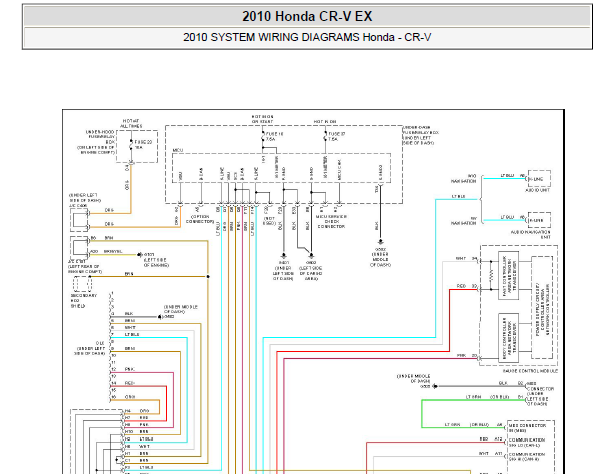The width and height of the screenshot is (605, 474).
Task: Click the 'FUSE 37' label in the diagram
Action: tap(336, 136)
